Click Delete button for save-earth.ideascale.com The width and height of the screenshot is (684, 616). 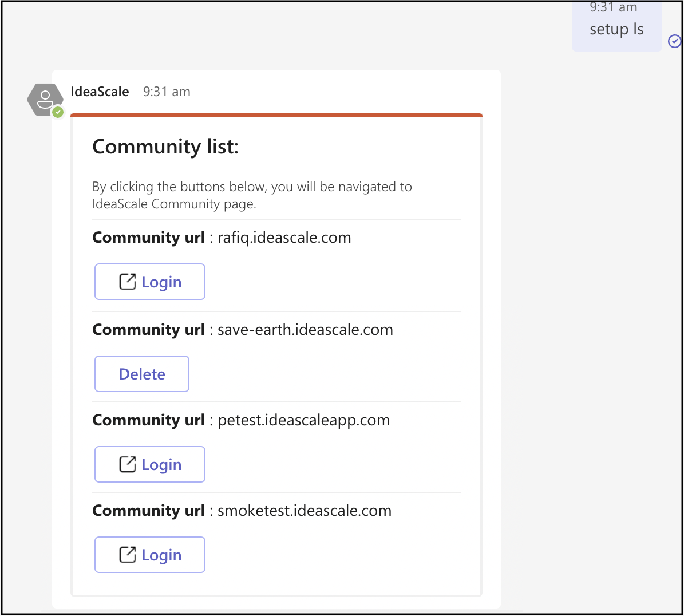coord(142,374)
